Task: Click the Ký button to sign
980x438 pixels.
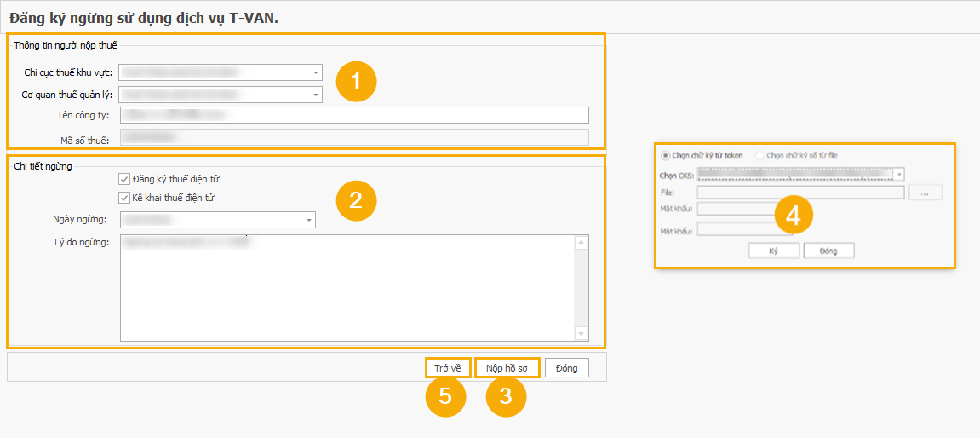Action: (x=774, y=251)
